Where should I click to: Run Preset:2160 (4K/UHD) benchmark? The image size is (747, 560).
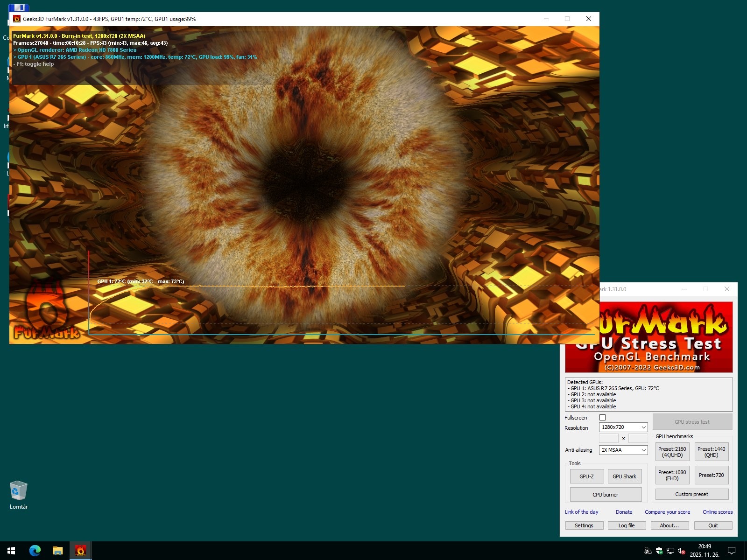coord(672,452)
